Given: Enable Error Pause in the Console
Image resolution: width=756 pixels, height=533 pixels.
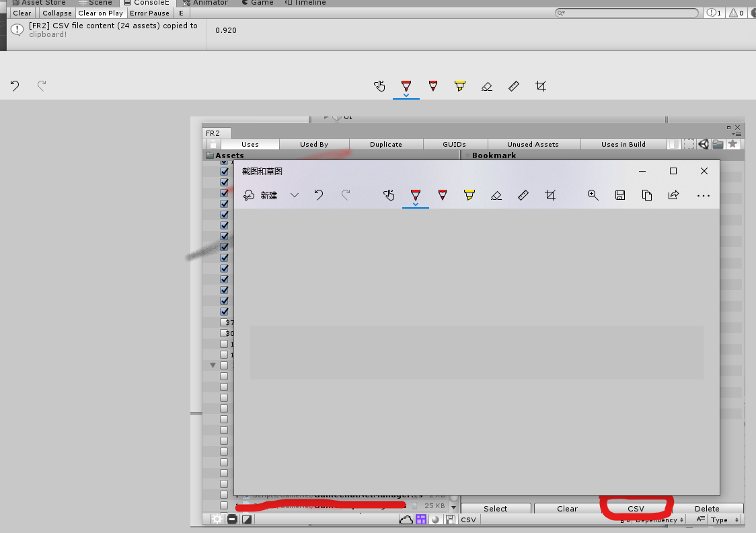Looking at the screenshot, I should (149, 13).
